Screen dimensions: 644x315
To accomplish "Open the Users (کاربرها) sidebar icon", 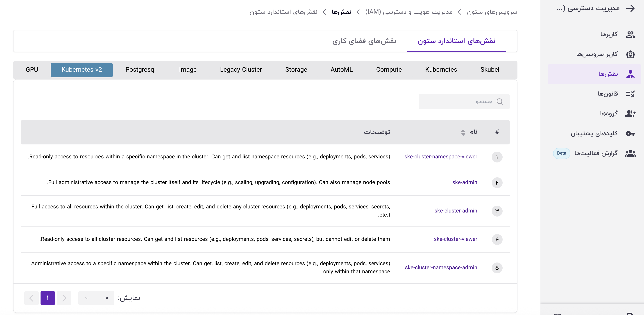I will pos(630,34).
